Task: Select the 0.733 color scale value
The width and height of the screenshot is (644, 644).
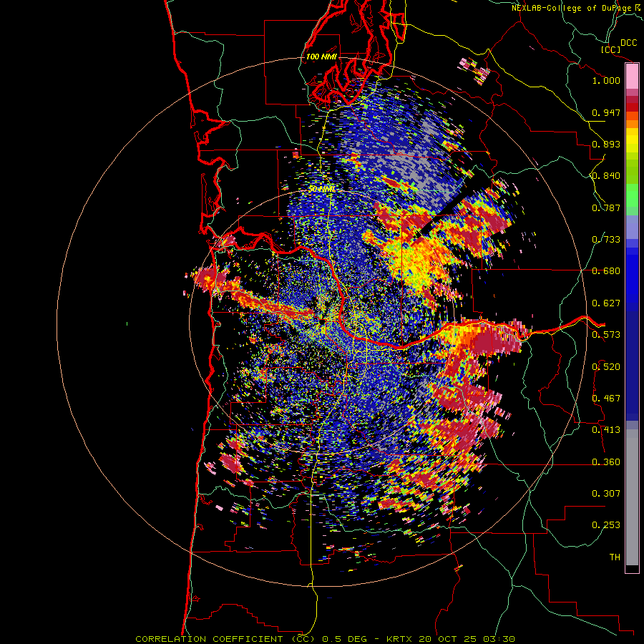Action: [x=606, y=240]
